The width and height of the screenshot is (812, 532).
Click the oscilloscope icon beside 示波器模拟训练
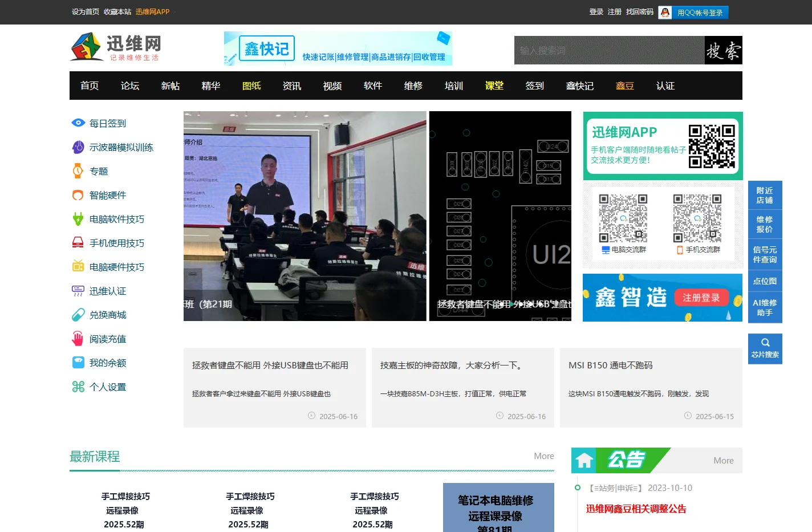[78, 147]
